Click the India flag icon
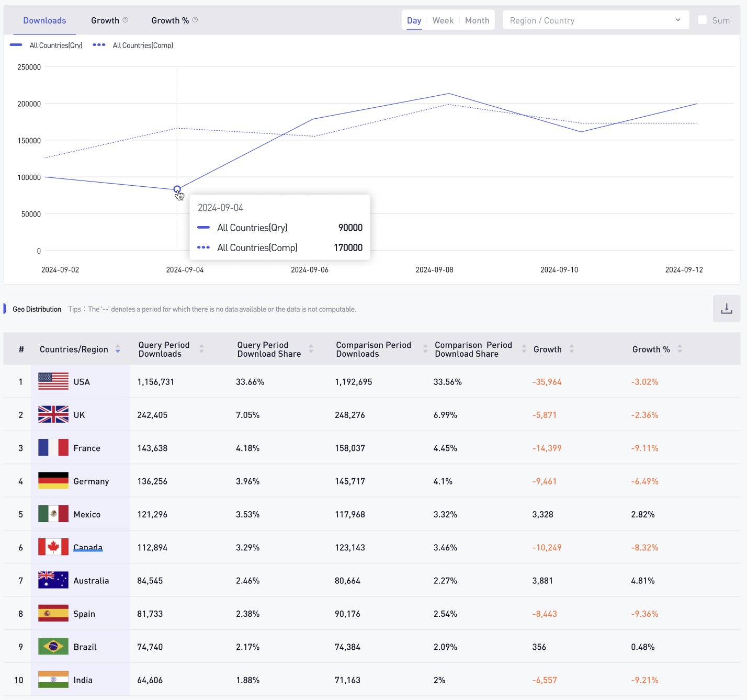This screenshot has width=747, height=700. [53, 680]
